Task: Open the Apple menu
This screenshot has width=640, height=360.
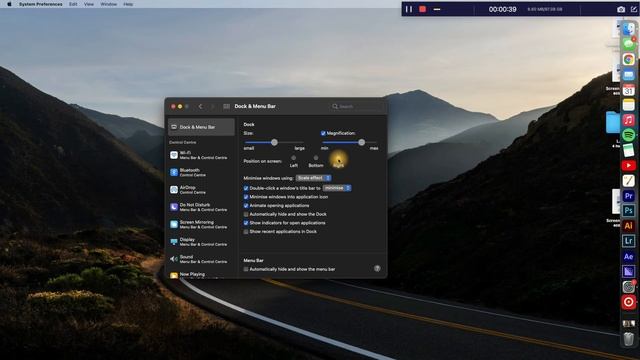Action: tap(9, 4)
